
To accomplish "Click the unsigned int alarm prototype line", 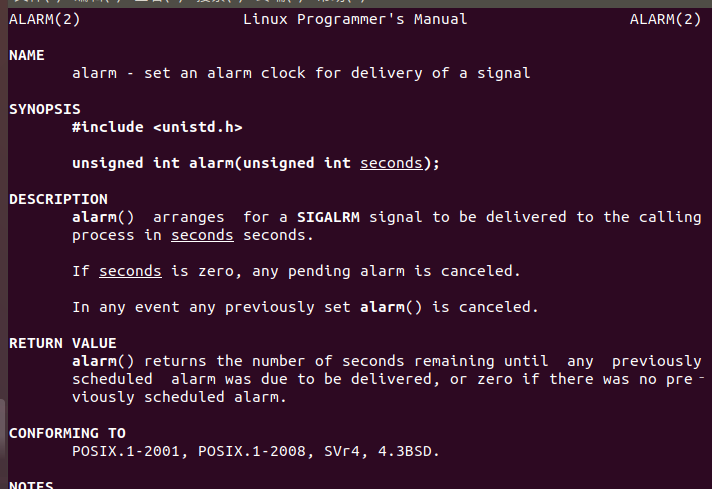I will [x=256, y=163].
